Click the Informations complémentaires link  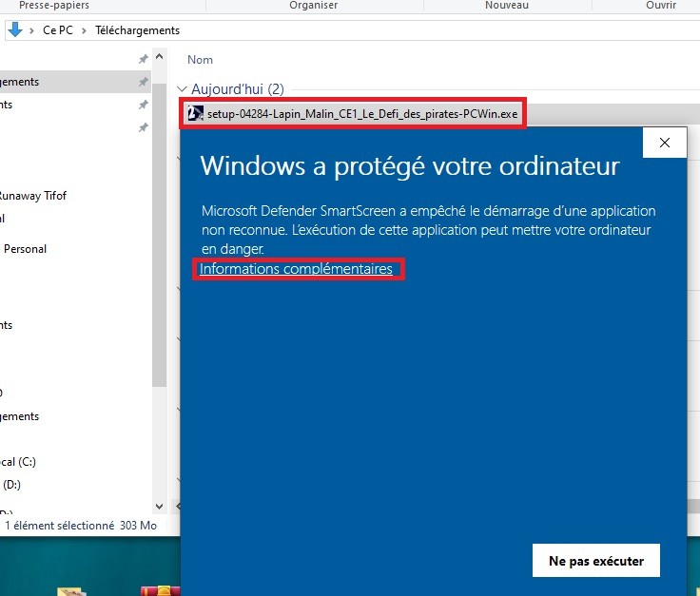pyautogui.click(x=296, y=269)
